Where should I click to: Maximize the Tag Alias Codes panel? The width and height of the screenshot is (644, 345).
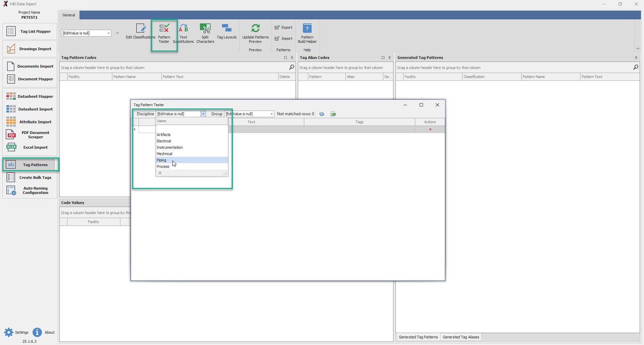click(x=383, y=58)
